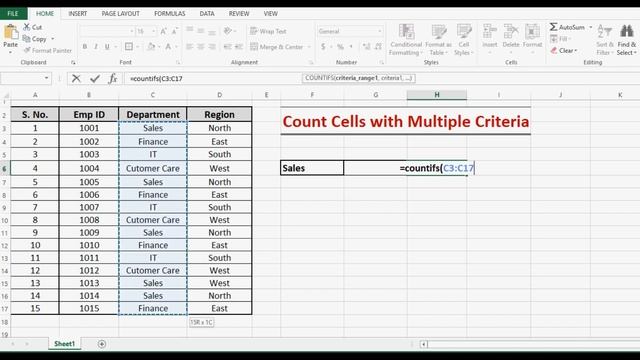Open the font name dropdown

coord(131,31)
